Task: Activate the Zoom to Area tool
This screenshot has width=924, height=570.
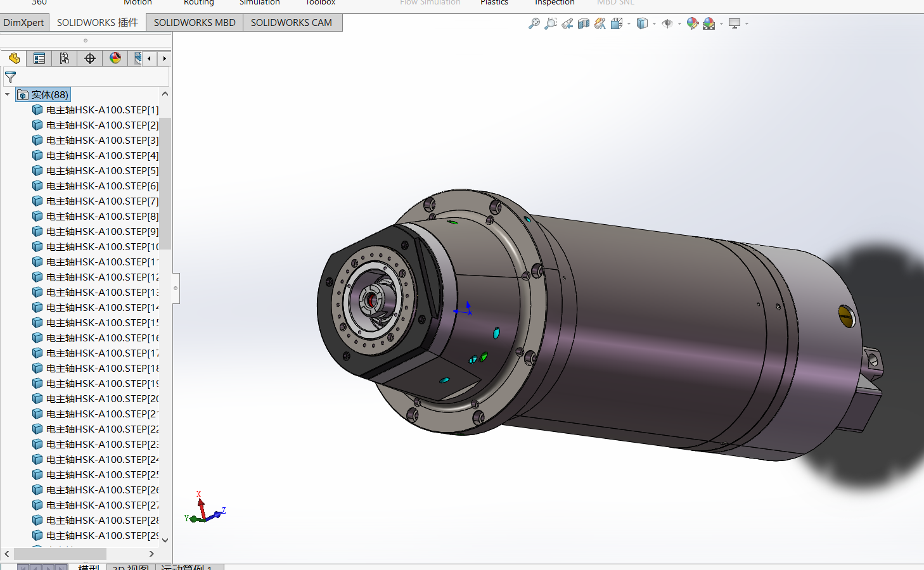Action: (550, 23)
